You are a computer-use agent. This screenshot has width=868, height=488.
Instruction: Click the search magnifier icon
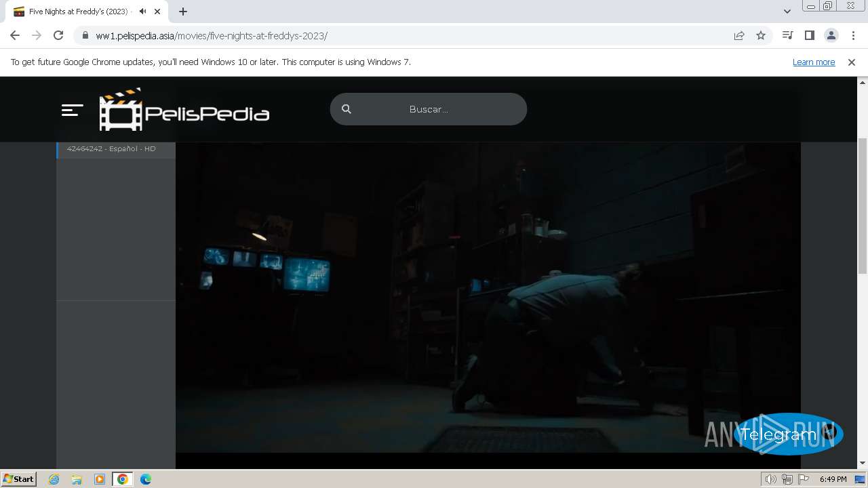point(347,109)
